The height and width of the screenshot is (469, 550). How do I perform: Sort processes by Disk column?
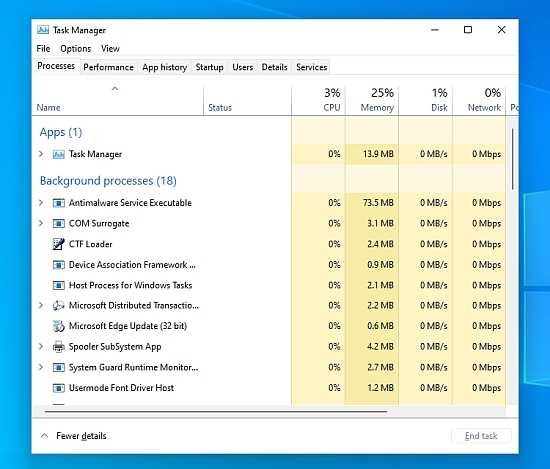coord(426,101)
